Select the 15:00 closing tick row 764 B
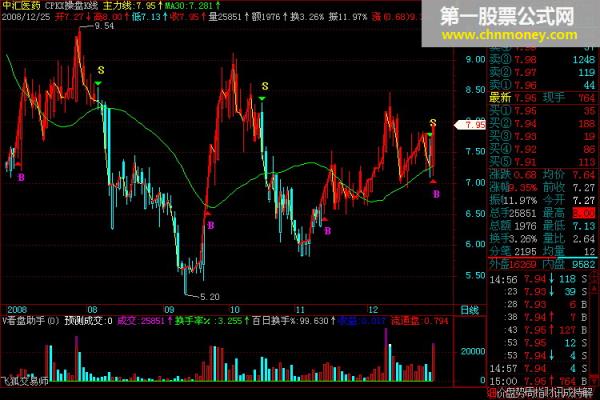This screenshot has width=600, height=400. [538, 381]
